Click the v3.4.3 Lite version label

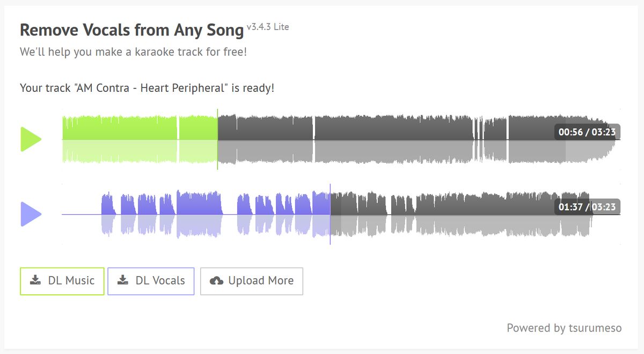tap(268, 26)
